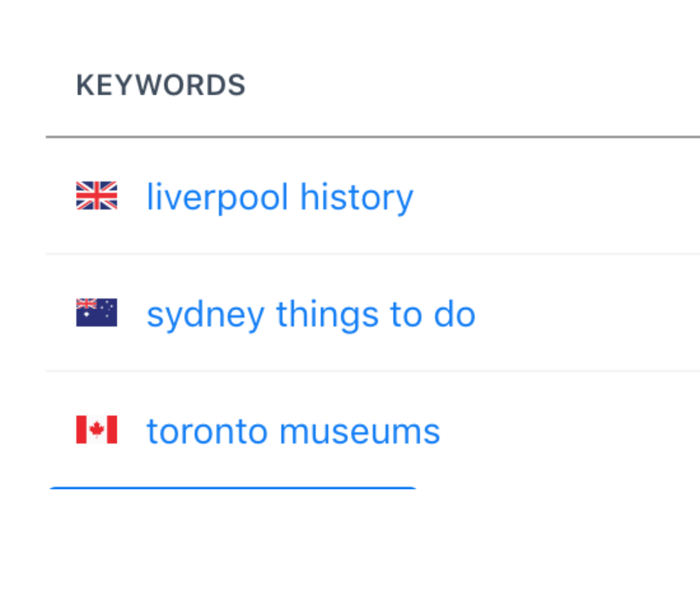The width and height of the screenshot is (700, 614).
Task: Open the sydney things to do keyword
Action: [x=311, y=315]
